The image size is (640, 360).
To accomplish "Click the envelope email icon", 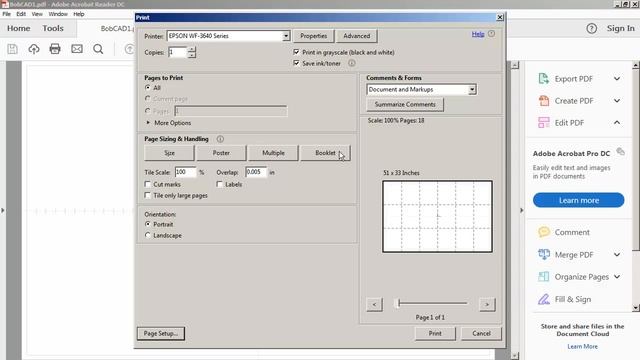I will point(77,49).
